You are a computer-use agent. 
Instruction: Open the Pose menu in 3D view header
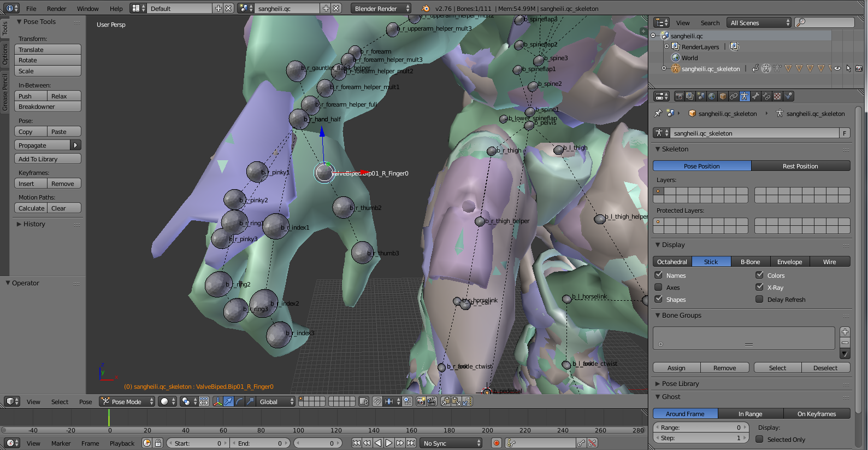tap(85, 401)
